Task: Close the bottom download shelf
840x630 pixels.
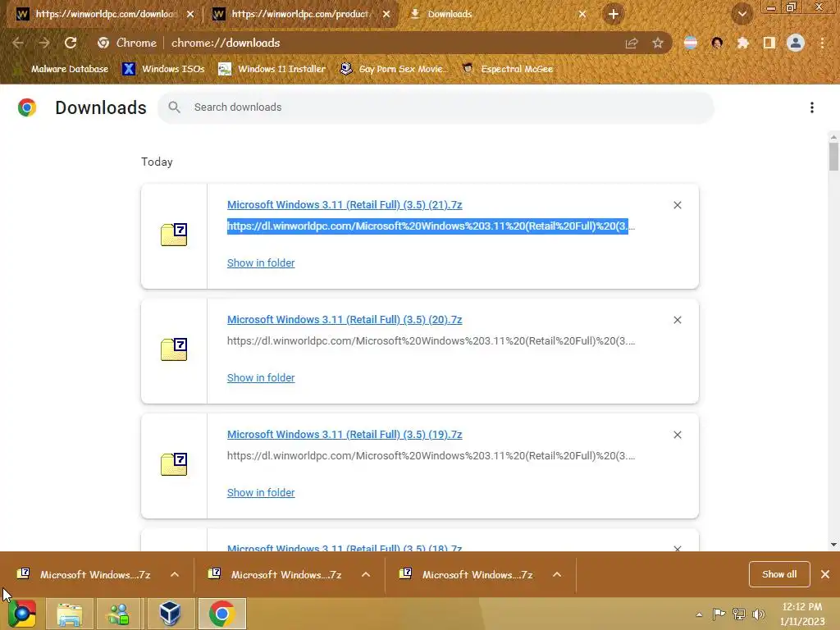Action: 825,574
